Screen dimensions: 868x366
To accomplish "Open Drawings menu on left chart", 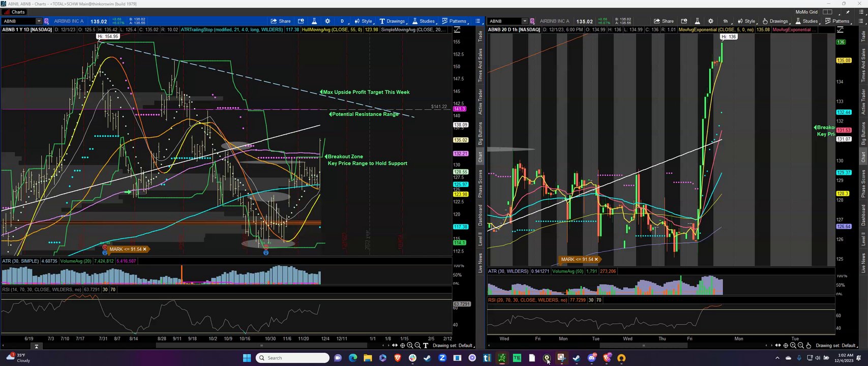I will tap(393, 21).
